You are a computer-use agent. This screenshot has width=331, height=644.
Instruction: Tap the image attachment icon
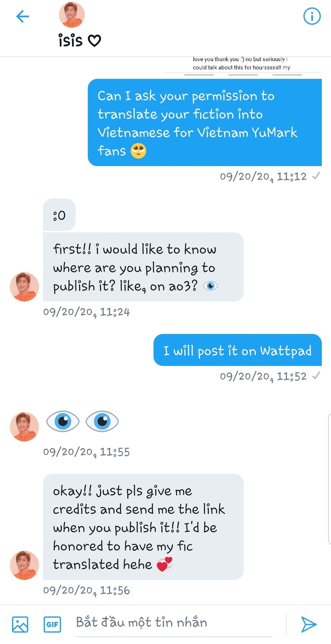(x=20, y=624)
